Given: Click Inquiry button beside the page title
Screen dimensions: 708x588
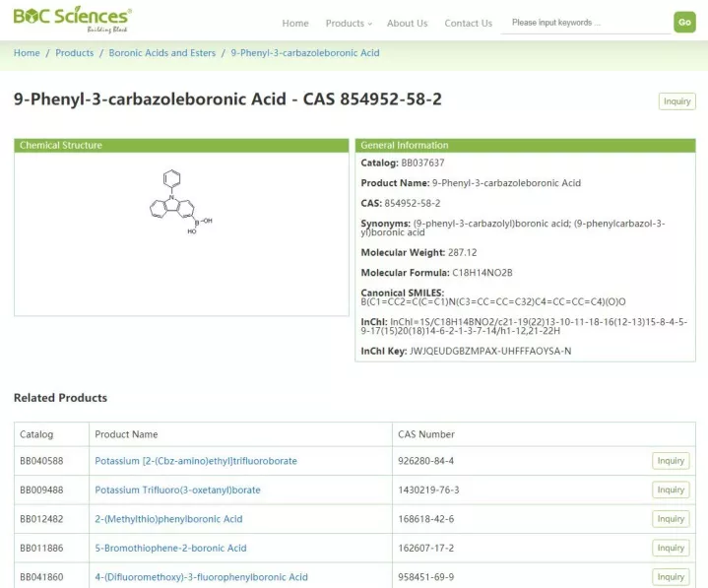Looking at the screenshot, I should coord(676,101).
